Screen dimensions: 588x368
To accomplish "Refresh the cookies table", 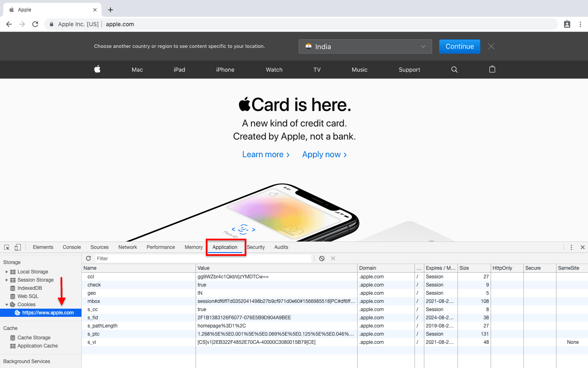I will pyautogui.click(x=88, y=258).
